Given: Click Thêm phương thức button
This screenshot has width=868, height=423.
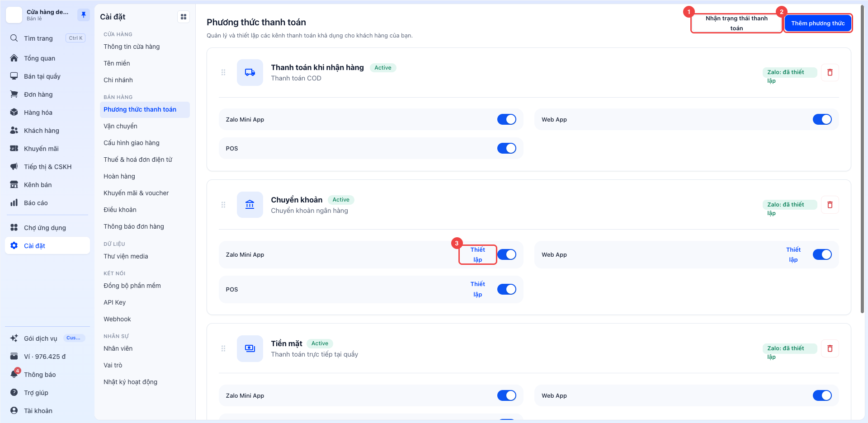Looking at the screenshot, I should coord(818,23).
